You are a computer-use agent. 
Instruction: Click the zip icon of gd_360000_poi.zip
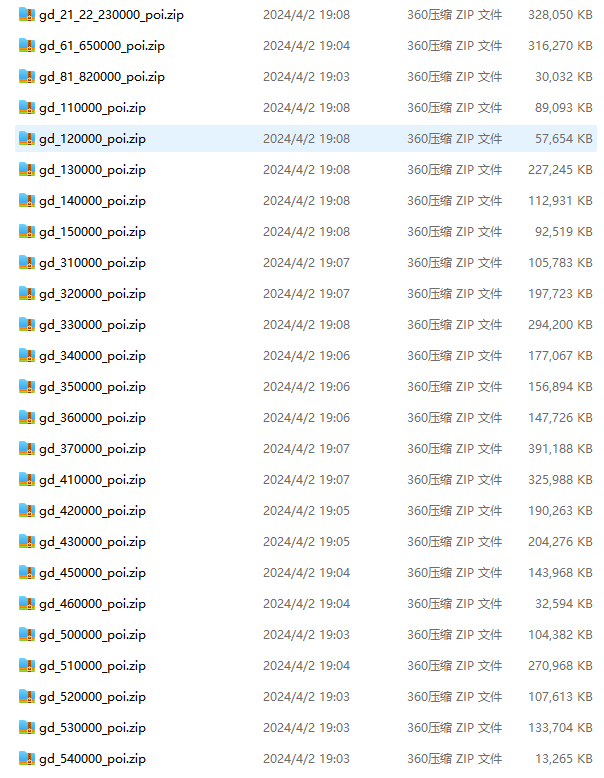coord(27,417)
